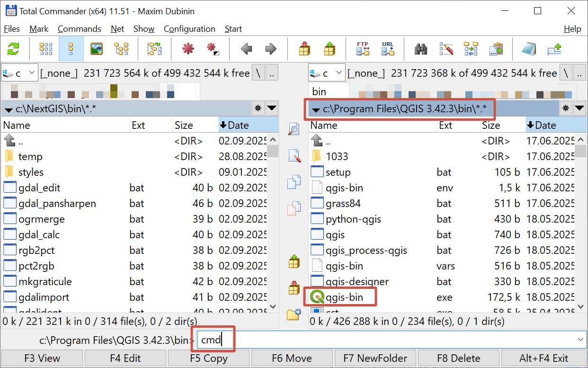Viewport: 588px width, 368px height.
Task: Expand command line history dropdown
Action: tap(581, 340)
